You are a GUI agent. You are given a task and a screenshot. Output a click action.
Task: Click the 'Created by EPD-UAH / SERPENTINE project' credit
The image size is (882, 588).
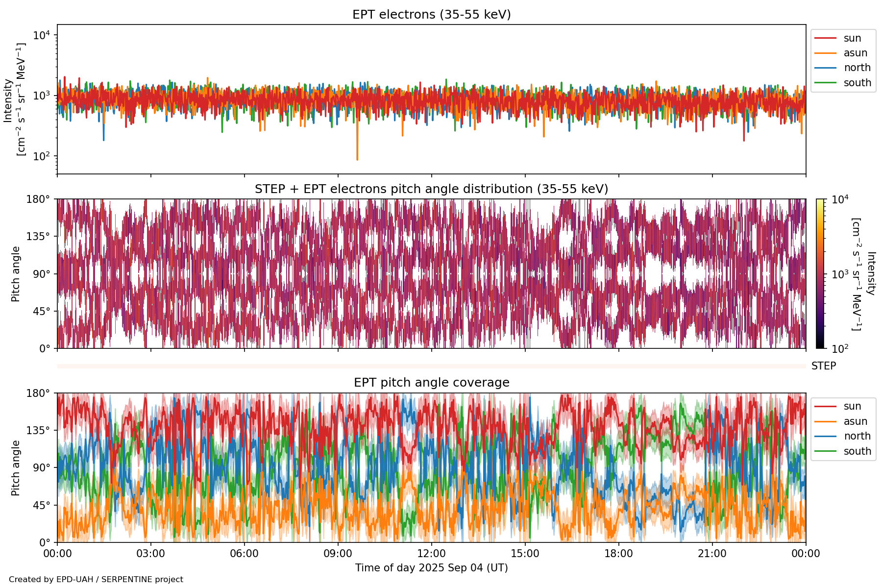(x=96, y=579)
